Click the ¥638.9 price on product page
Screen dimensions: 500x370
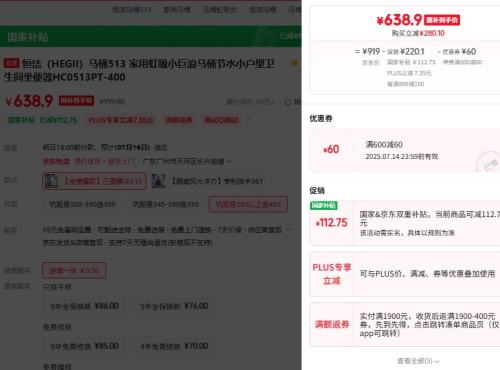coord(29,101)
